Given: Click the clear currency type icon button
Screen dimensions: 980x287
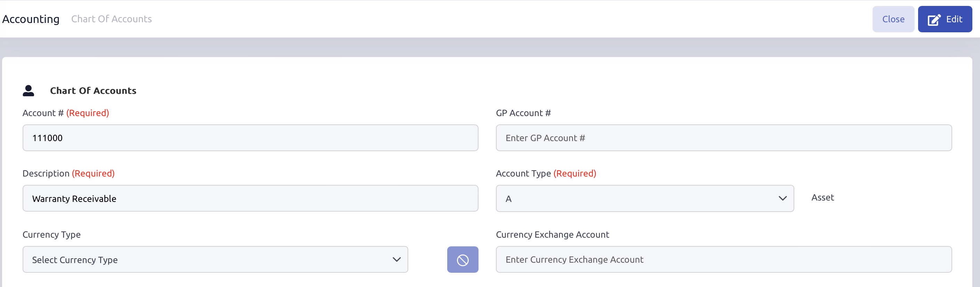Looking at the screenshot, I should 463,260.
